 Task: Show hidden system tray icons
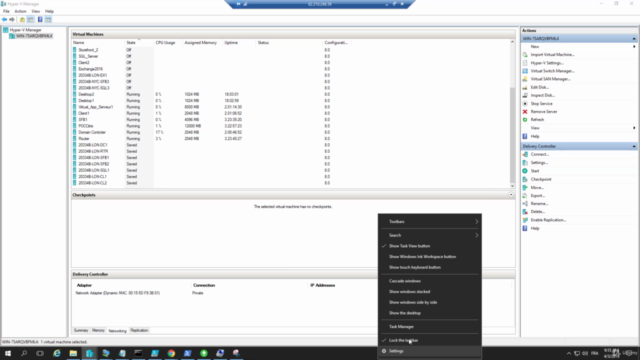pyautogui.click(x=569, y=353)
